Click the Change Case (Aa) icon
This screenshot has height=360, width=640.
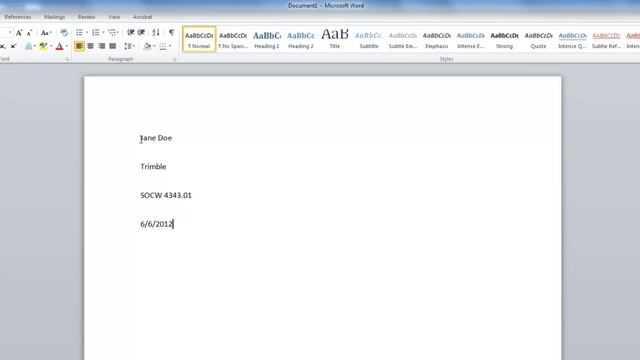coord(44,33)
